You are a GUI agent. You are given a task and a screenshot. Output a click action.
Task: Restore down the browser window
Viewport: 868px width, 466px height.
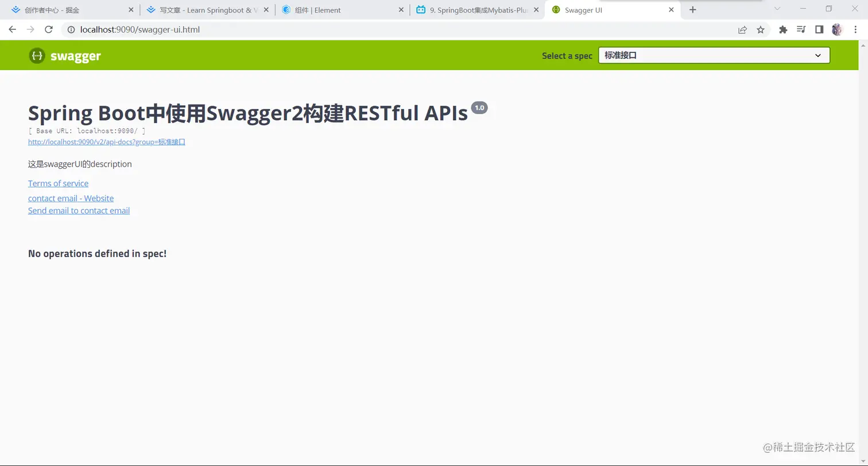click(x=829, y=9)
